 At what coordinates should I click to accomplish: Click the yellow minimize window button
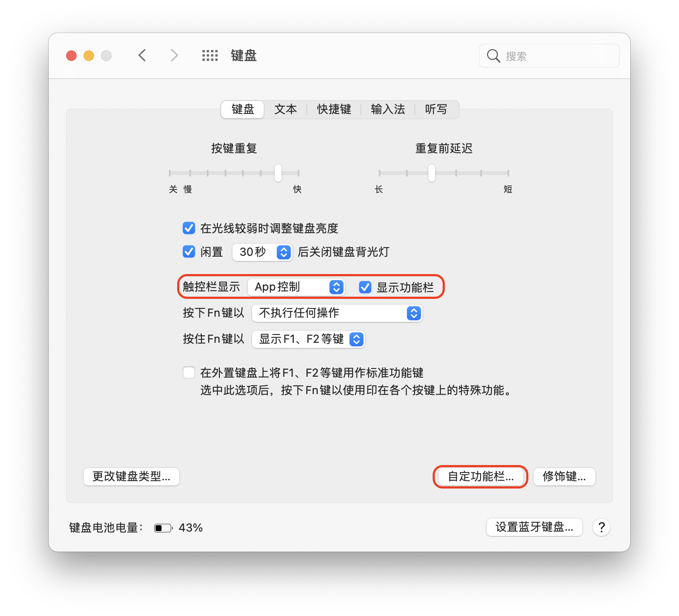[x=89, y=56]
